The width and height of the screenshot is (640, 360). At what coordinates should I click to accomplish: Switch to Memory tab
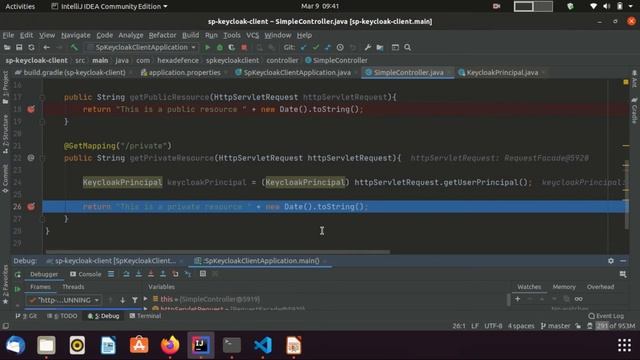pos(564,287)
